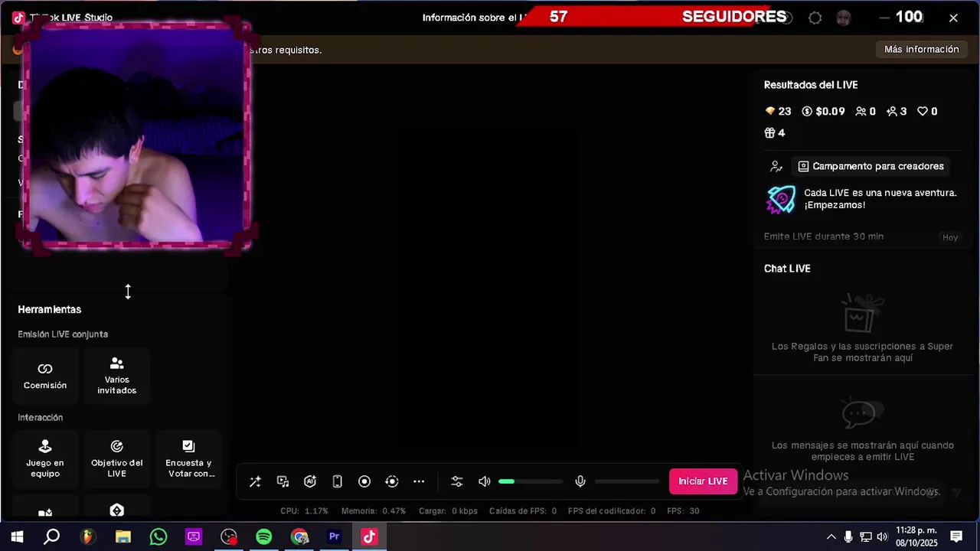The height and width of the screenshot is (551, 980).
Task: Open FL Studio from taskbar
Action: tap(87, 537)
